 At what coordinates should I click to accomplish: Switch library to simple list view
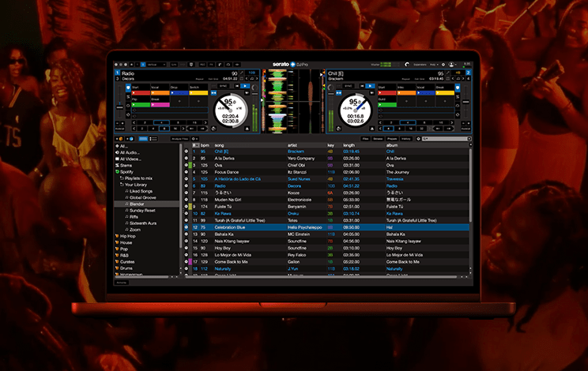(143, 139)
